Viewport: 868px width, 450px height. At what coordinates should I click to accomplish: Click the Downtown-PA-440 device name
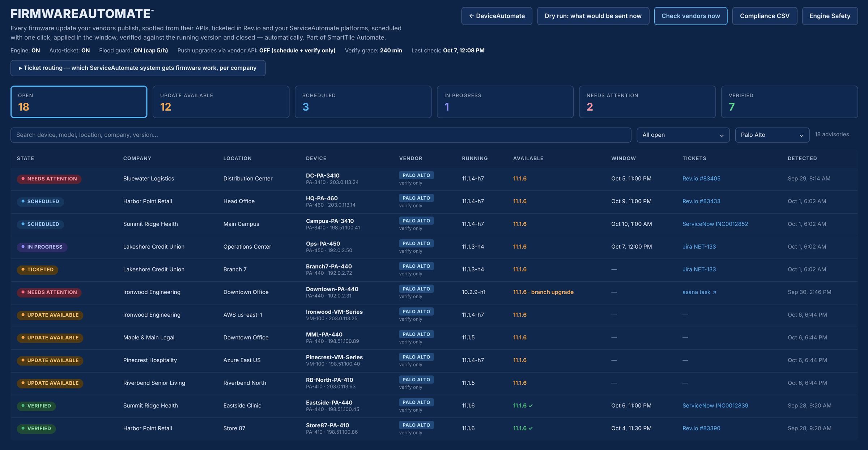tap(332, 289)
